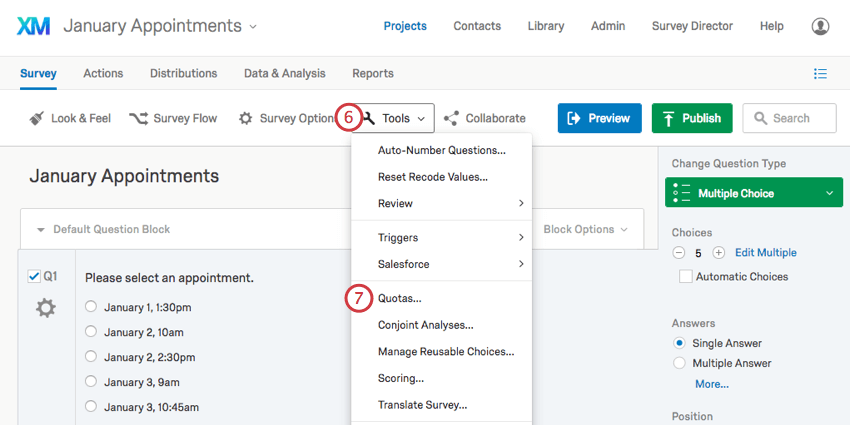The width and height of the screenshot is (850, 425).
Task: Open the user account profile icon
Action: (820, 26)
